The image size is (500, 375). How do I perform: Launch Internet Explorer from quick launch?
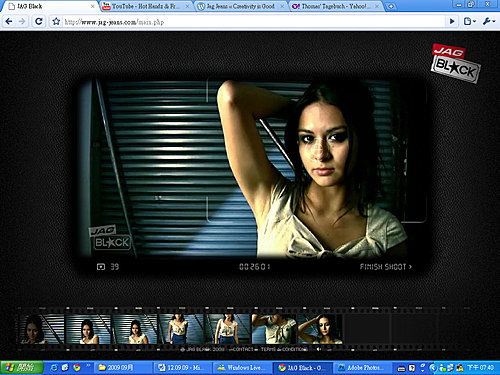coord(54,368)
